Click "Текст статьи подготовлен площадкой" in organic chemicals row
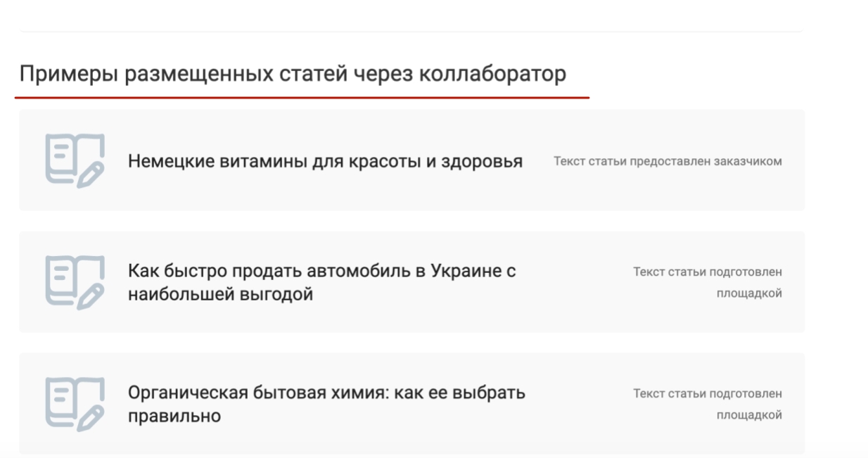This screenshot has width=868, height=458. pyautogui.click(x=708, y=404)
